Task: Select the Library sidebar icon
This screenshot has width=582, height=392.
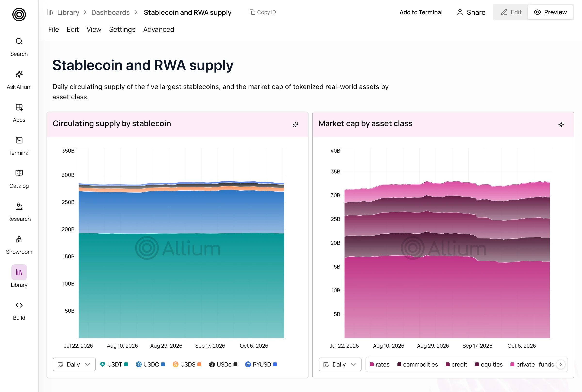Action: coord(19,272)
